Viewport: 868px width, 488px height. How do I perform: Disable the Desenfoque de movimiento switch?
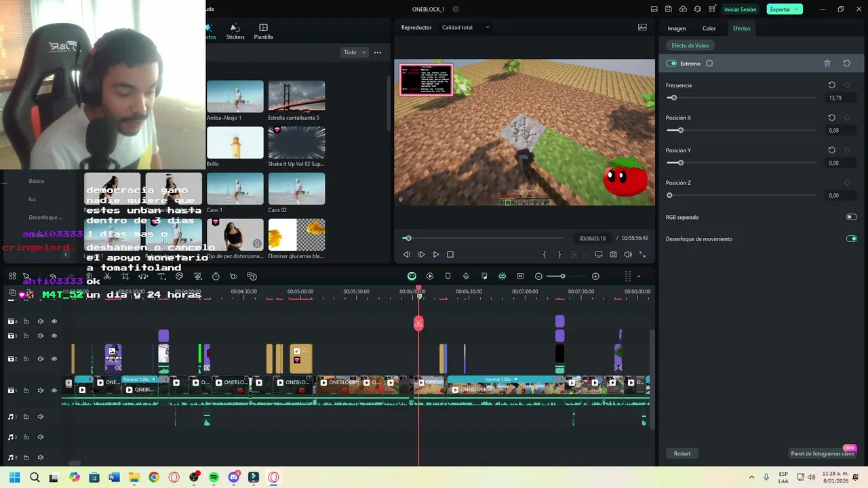(852, 239)
